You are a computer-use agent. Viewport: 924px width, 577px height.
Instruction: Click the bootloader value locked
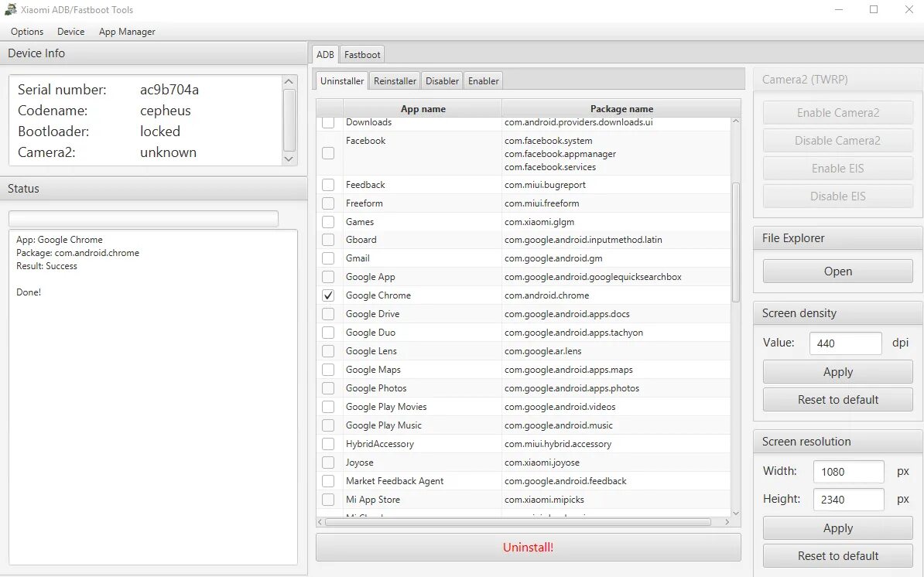pyautogui.click(x=160, y=131)
